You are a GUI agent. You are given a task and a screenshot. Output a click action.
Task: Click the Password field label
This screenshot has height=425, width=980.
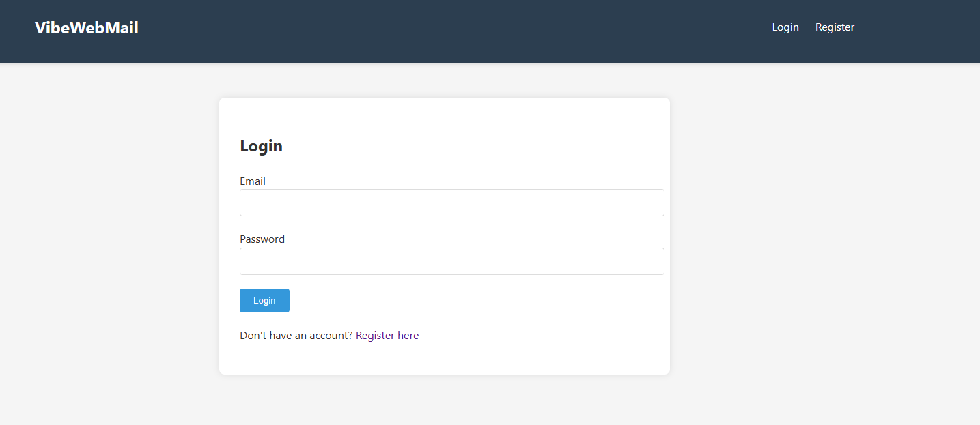(x=262, y=239)
